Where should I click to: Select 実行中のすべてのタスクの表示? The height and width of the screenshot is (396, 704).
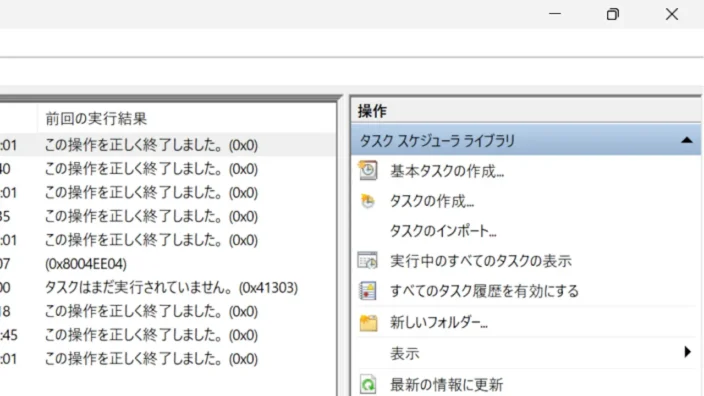[x=481, y=261]
